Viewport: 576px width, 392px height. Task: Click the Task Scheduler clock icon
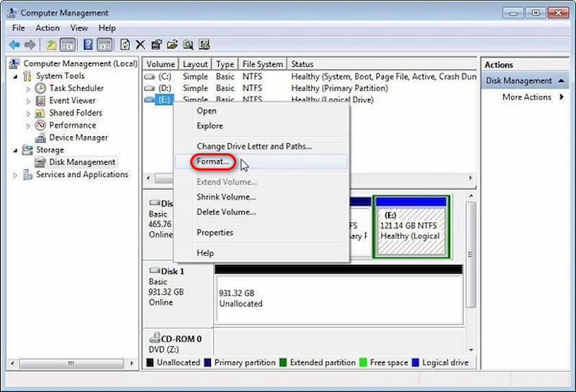pos(40,88)
